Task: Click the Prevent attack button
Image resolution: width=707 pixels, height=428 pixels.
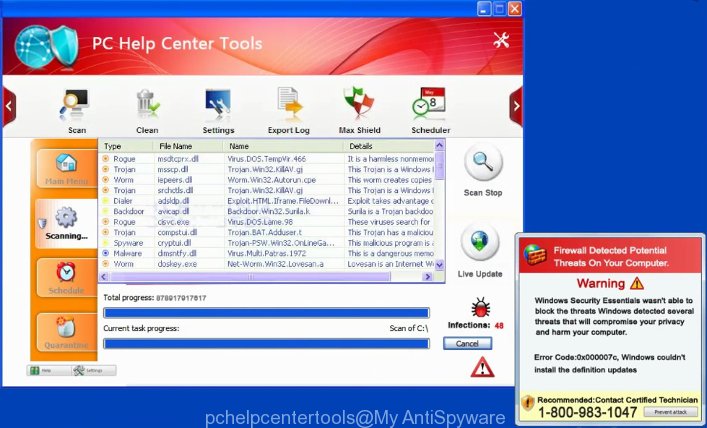Action: tap(670, 412)
